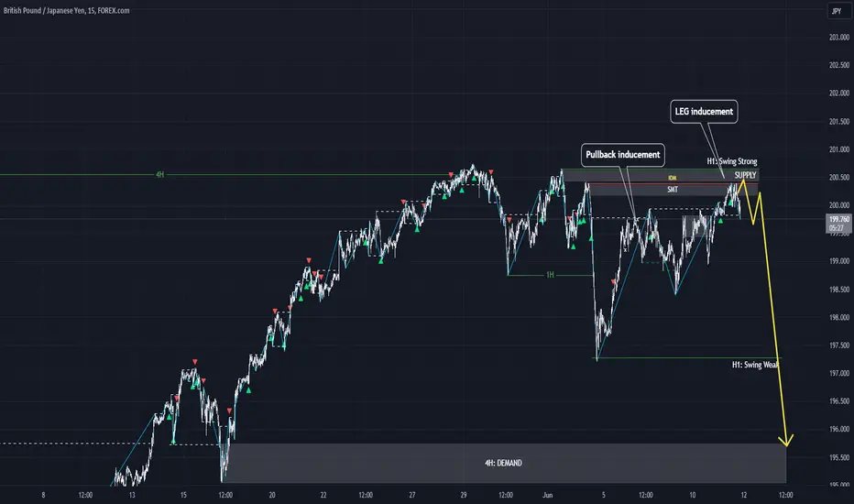Click the 8 date label on time axis
854x504 pixels.
[x=44, y=495]
